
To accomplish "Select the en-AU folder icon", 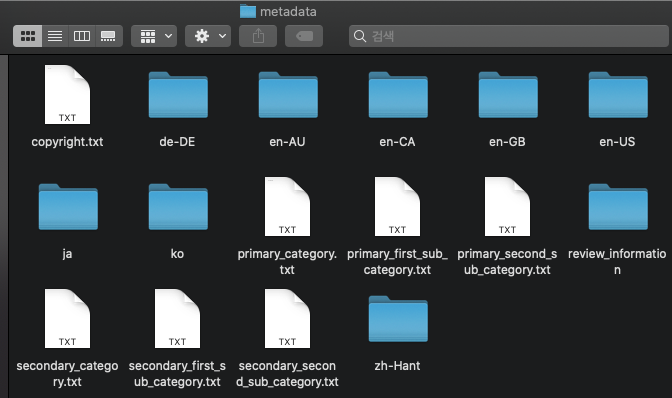I will (x=288, y=95).
